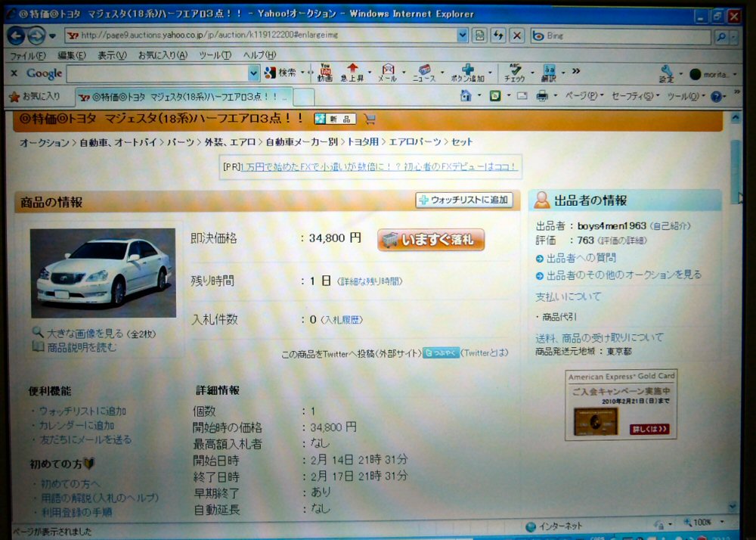Click the 翻訳 translate icon

[549, 73]
